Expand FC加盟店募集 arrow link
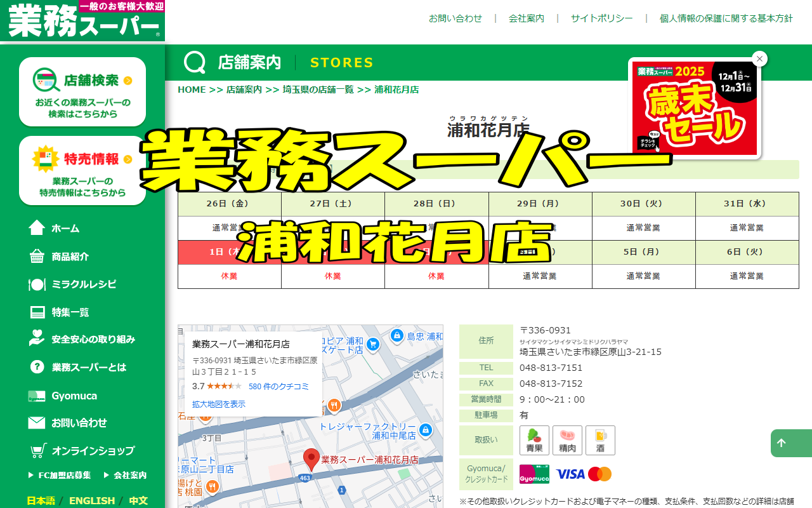812x508 pixels. pos(60,475)
